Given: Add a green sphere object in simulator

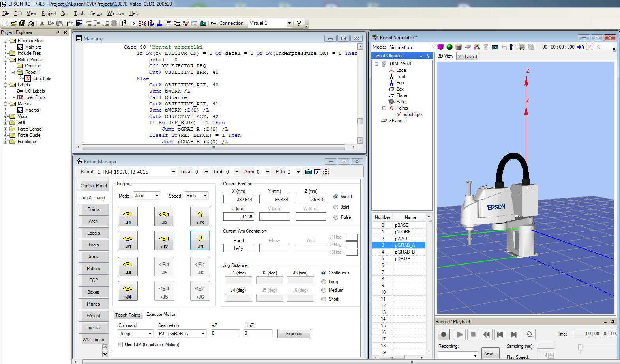Looking at the screenshot, I should click(450, 47).
